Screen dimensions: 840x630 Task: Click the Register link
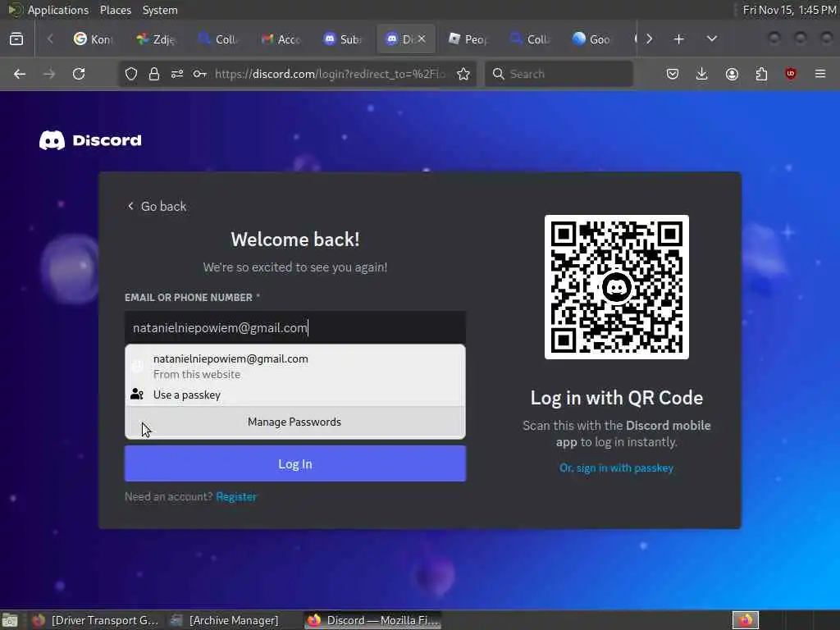[x=236, y=496]
